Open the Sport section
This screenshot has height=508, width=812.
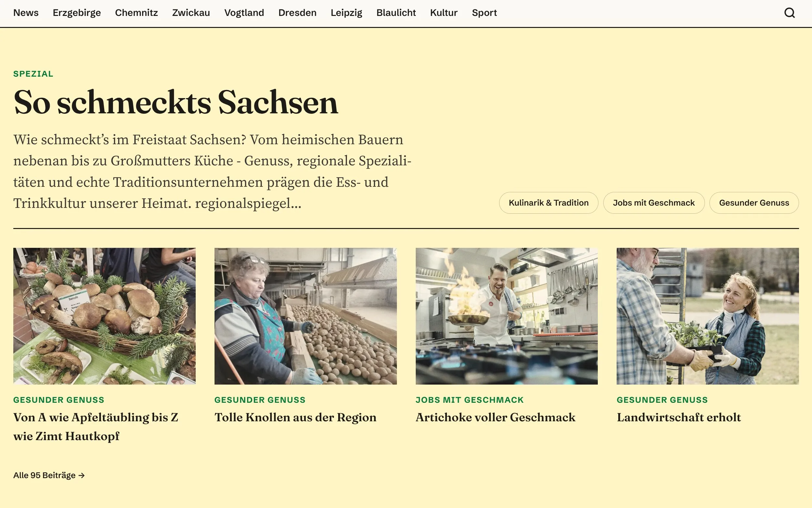point(485,13)
